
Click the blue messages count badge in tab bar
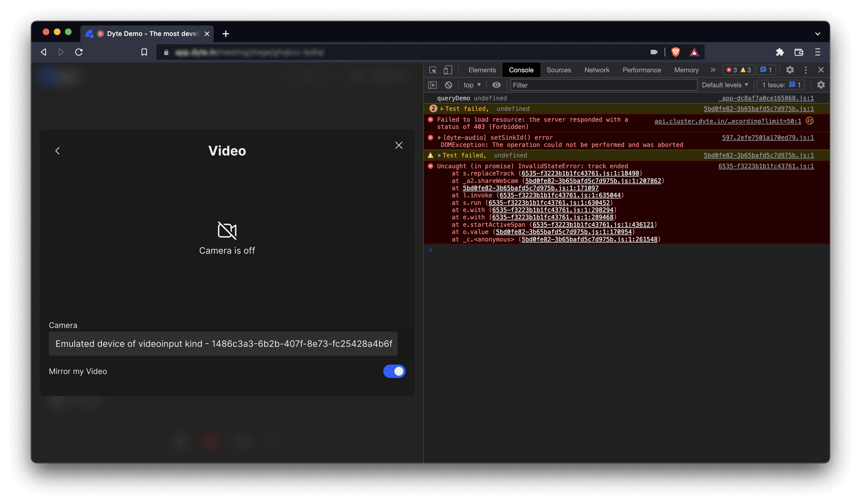[766, 70]
